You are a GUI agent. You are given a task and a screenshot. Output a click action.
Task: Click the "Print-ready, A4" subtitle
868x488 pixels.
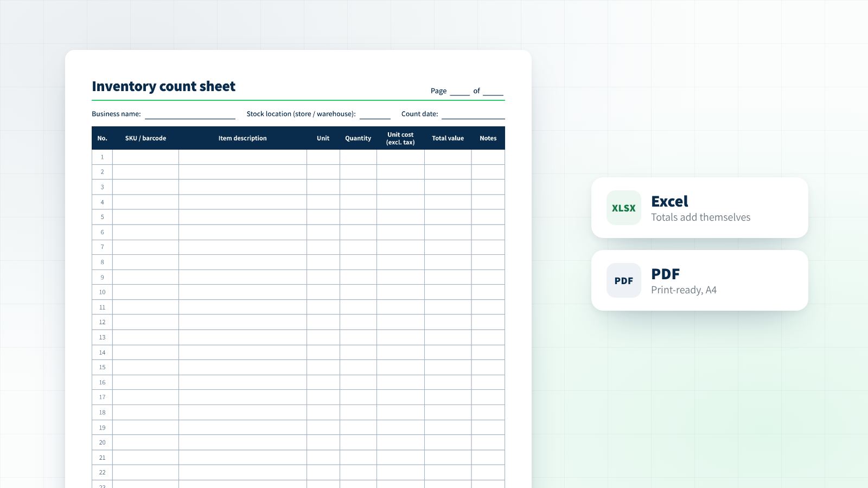684,290
